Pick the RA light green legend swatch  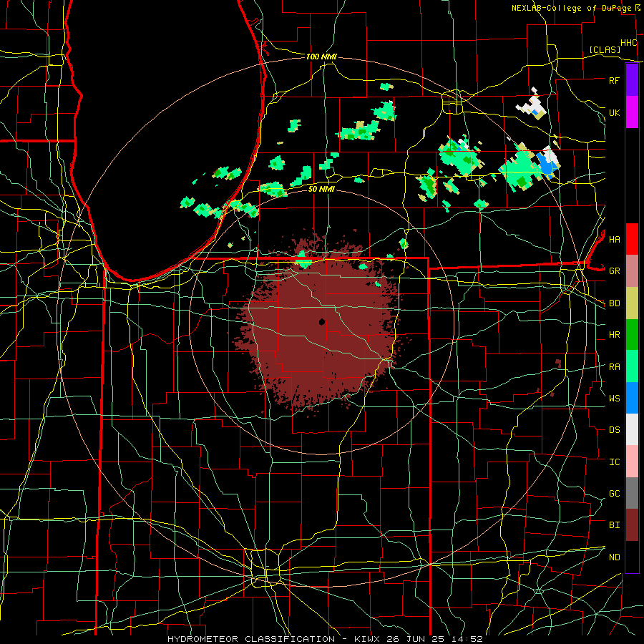tap(632, 366)
